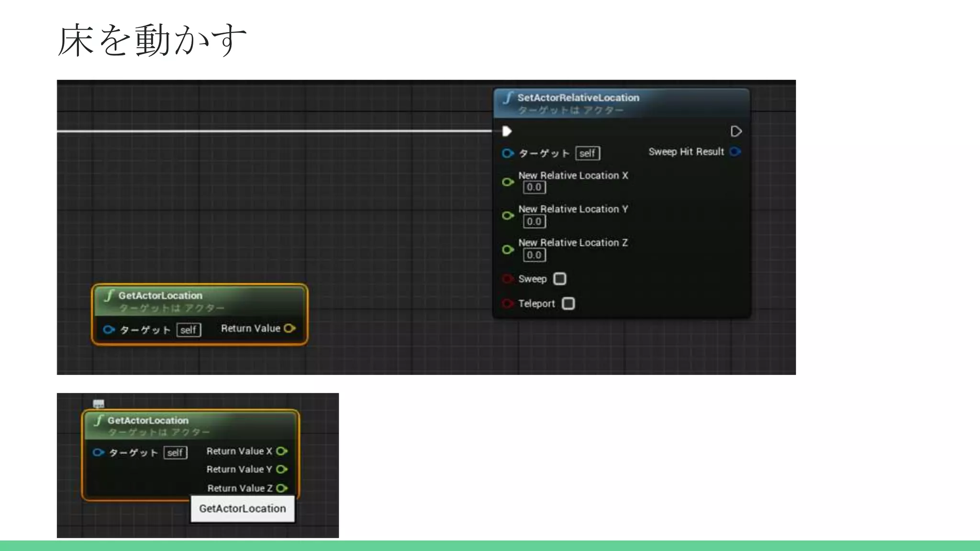Screen dimensions: 980x551
Task: Click the output execution pin on SetActorRelativeLocation
Action: pyautogui.click(x=736, y=131)
